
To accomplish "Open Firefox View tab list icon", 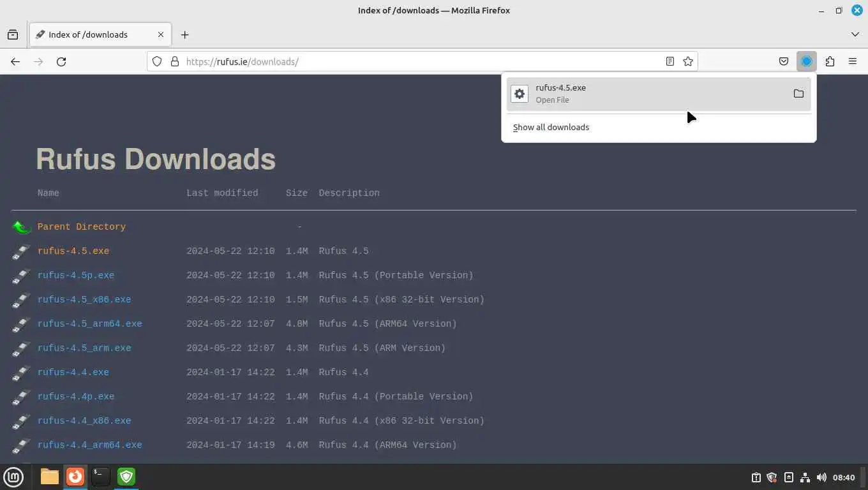I will coord(13,34).
